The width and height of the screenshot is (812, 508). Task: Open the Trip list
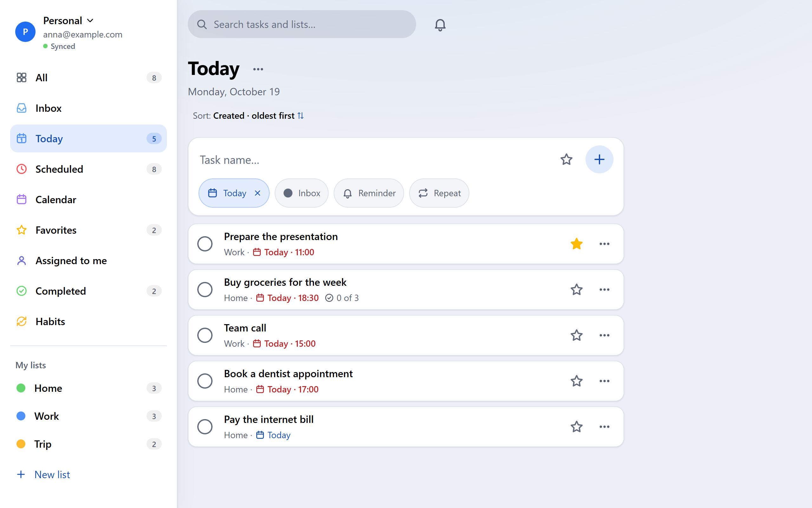click(88, 444)
